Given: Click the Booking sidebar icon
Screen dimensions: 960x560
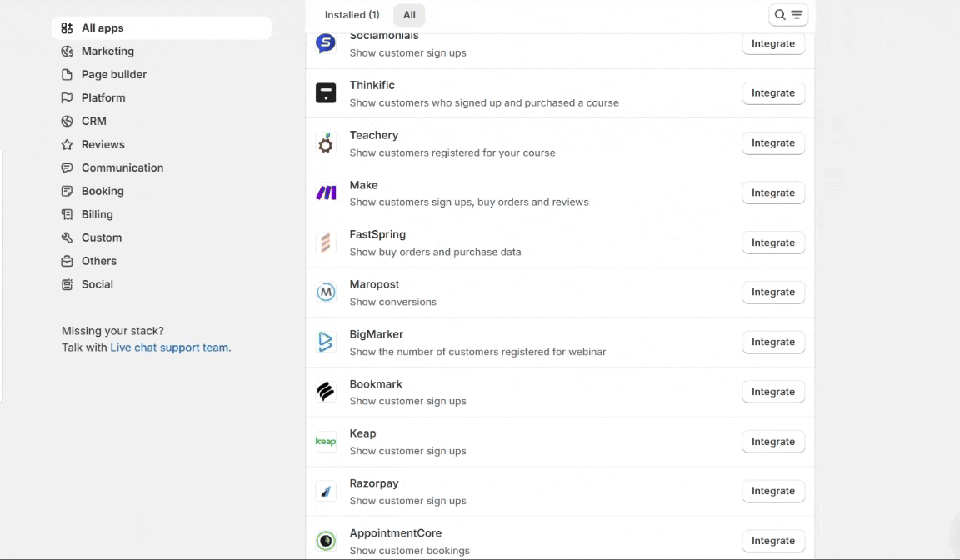Looking at the screenshot, I should [x=67, y=191].
